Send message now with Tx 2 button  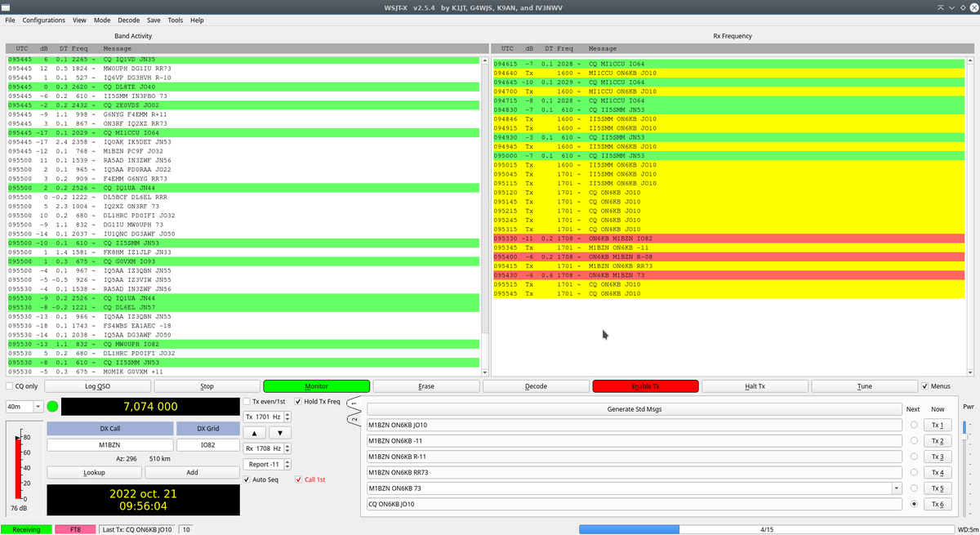tap(937, 441)
